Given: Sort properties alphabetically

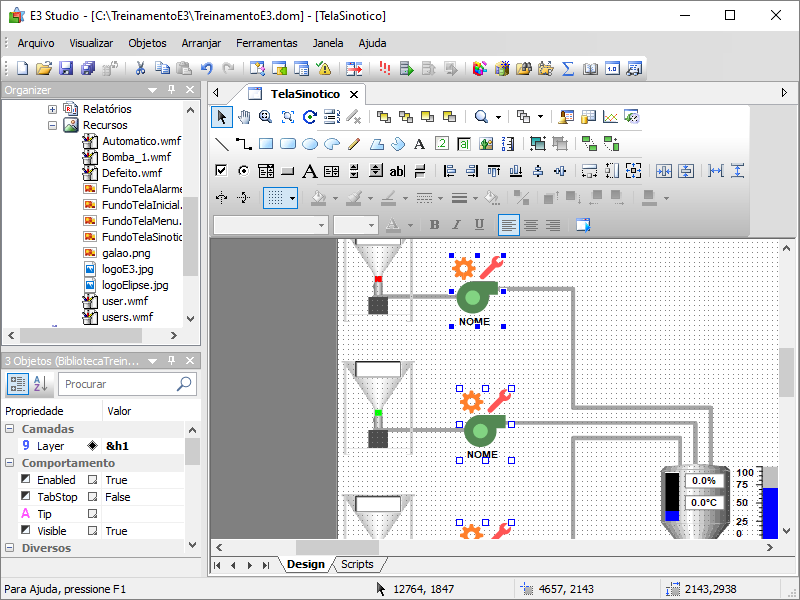Looking at the screenshot, I should pos(40,384).
